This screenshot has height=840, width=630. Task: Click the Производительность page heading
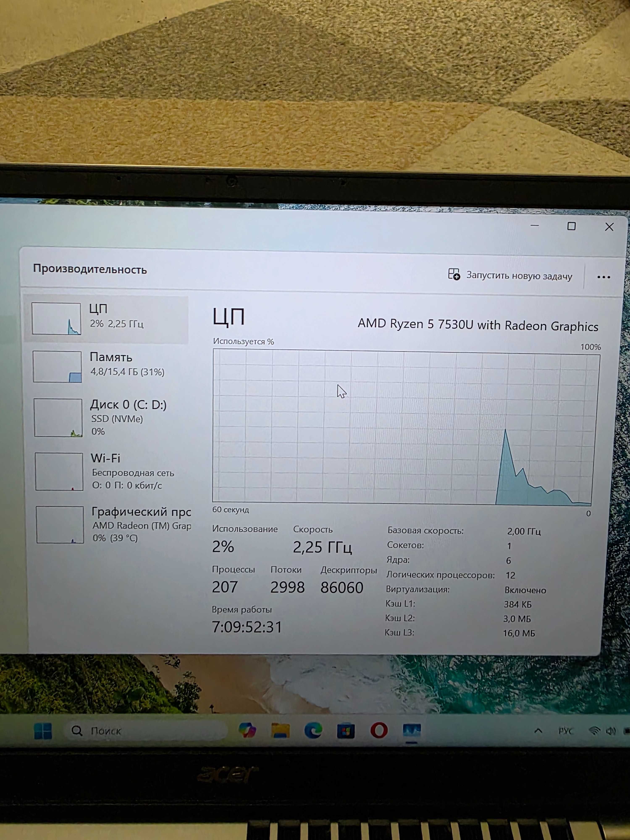tap(90, 269)
